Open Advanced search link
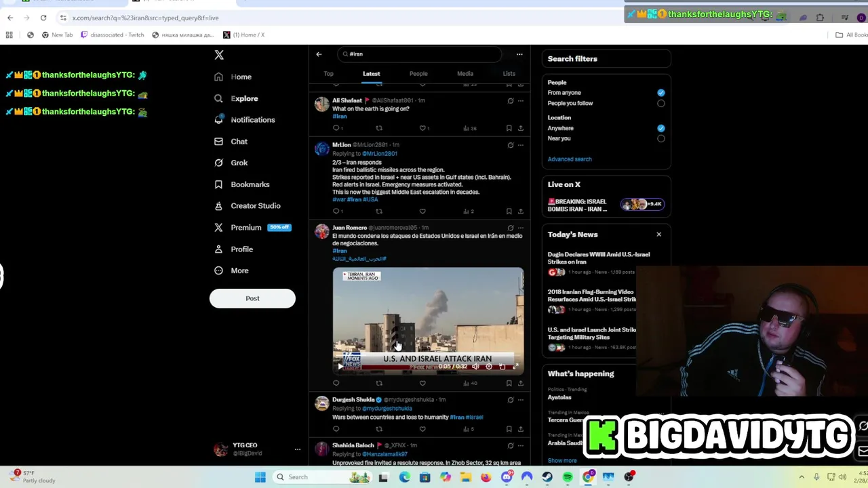868x488 pixels. 570,159
